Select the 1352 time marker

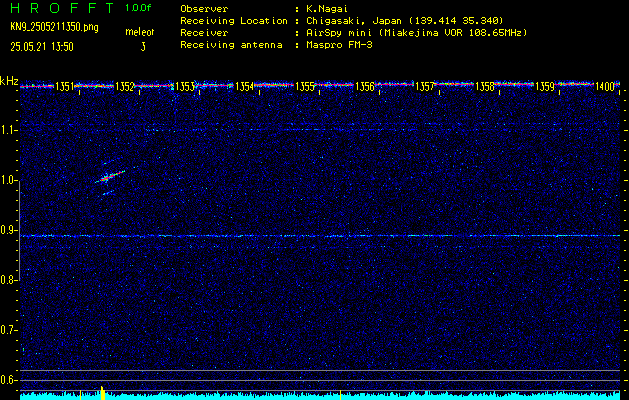pyautogui.click(x=124, y=87)
